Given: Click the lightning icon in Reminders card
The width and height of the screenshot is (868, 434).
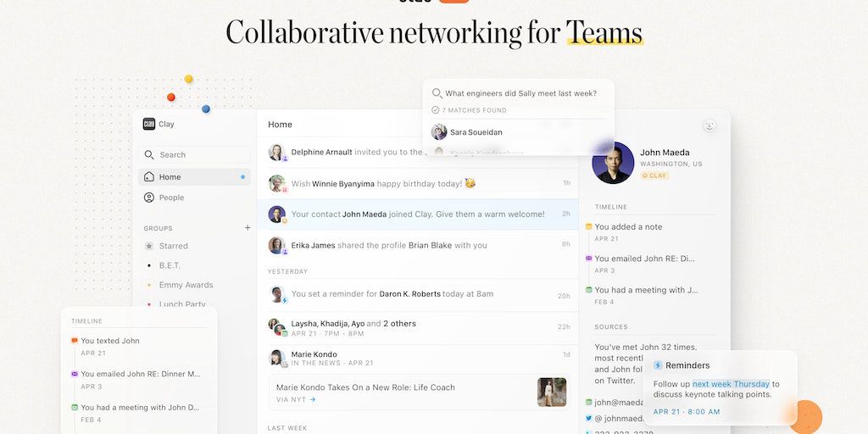Looking at the screenshot, I should 658,365.
